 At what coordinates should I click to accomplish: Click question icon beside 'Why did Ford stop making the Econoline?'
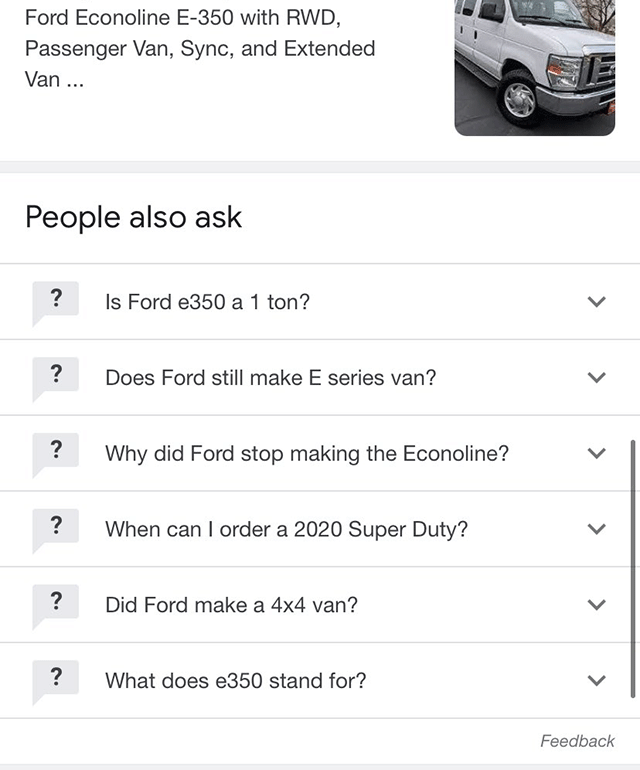(x=56, y=452)
